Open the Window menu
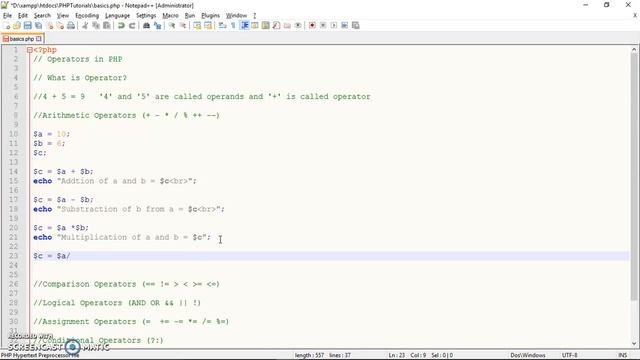Image resolution: width=640 pixels, height=360 pixels. coord(237,16)
